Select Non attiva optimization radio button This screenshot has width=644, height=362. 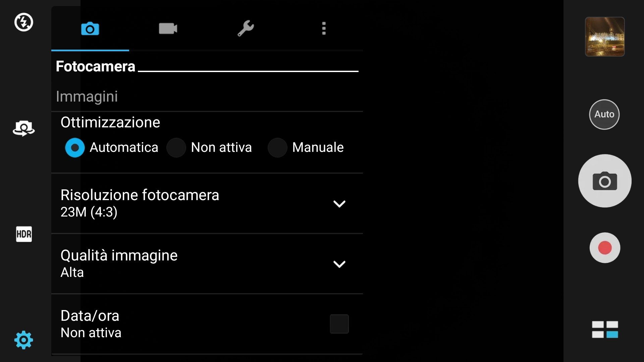tap(176, 147)
